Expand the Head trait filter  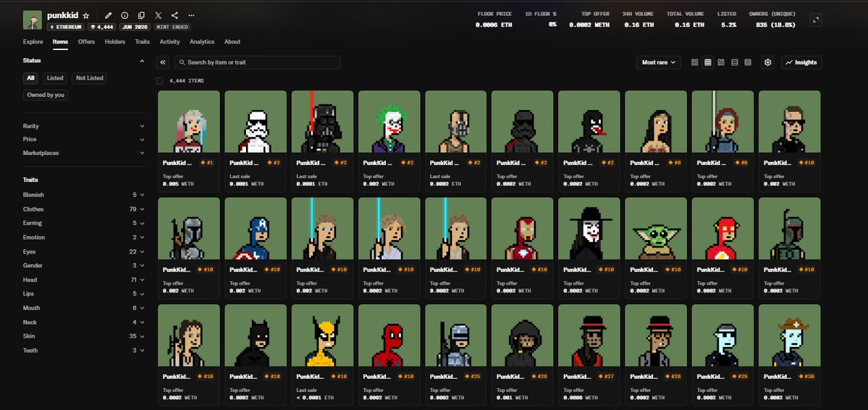(x=84, y=280)
